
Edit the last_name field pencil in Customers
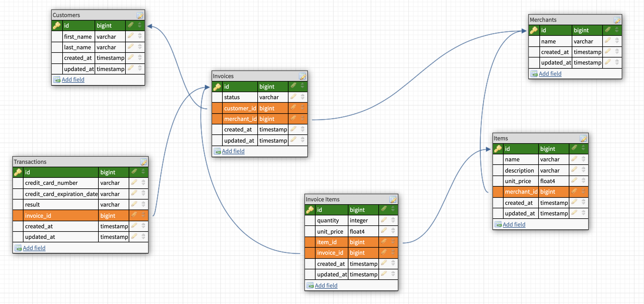coord(131,46)
